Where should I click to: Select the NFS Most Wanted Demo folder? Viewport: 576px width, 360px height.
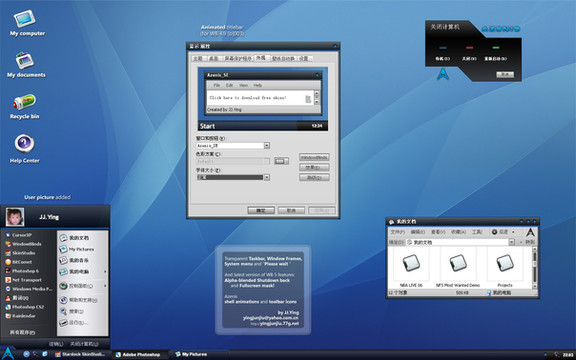click(458, 268)
